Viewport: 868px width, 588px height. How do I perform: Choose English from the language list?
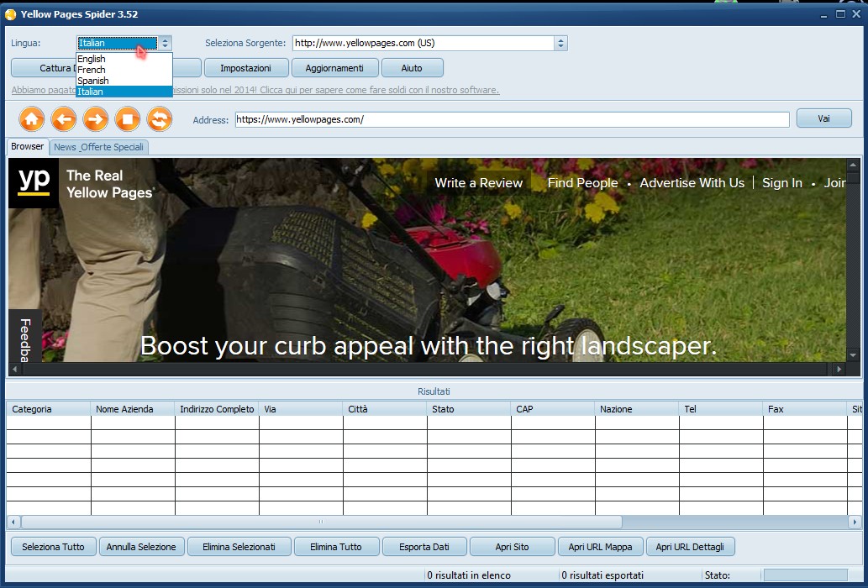(124, 59)
